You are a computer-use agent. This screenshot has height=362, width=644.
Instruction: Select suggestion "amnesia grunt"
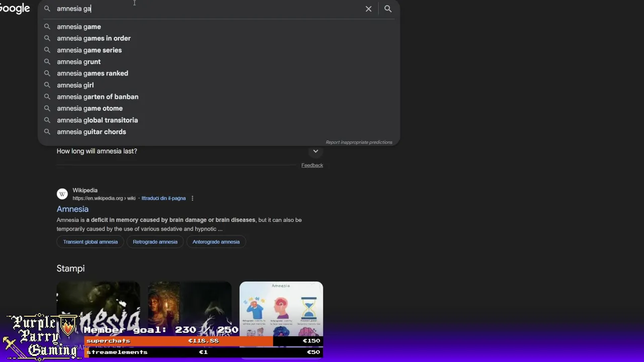pos(219,62)
